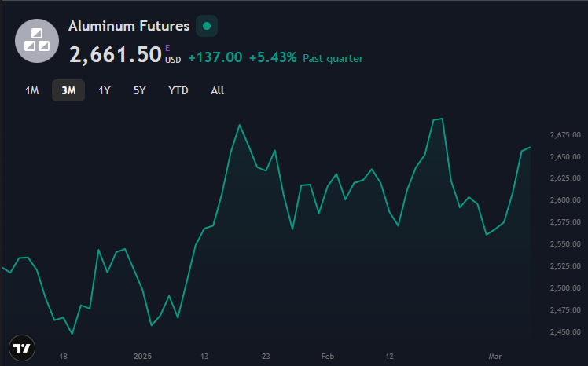Click the 2,661.50 last price value
The image size is (588, 366).
(115, 54)
